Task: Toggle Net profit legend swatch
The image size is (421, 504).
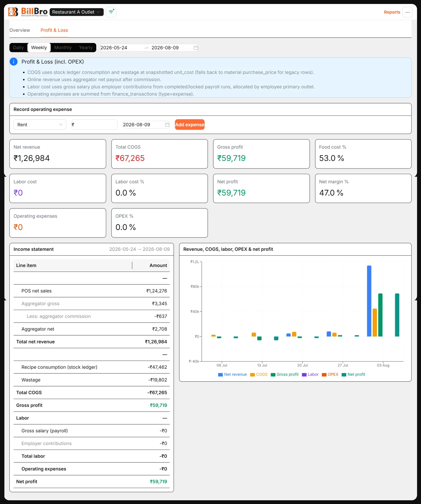Action: coord(344,375)
